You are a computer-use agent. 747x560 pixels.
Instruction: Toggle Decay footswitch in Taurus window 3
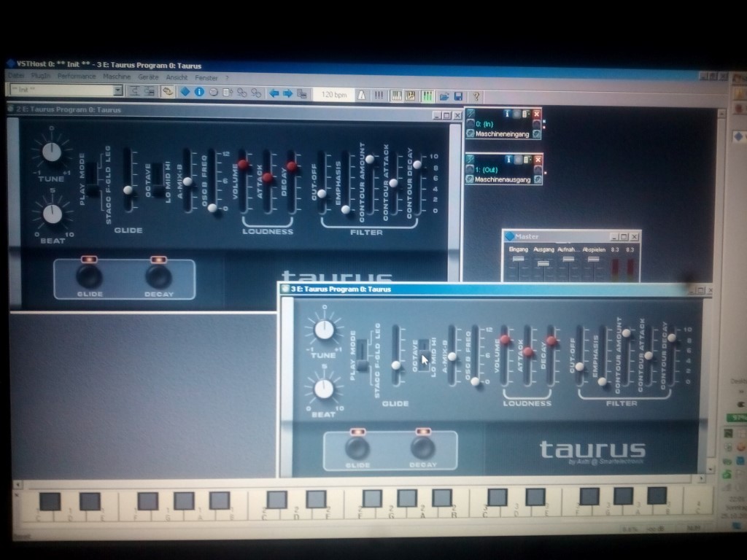(x=422, y=447)
